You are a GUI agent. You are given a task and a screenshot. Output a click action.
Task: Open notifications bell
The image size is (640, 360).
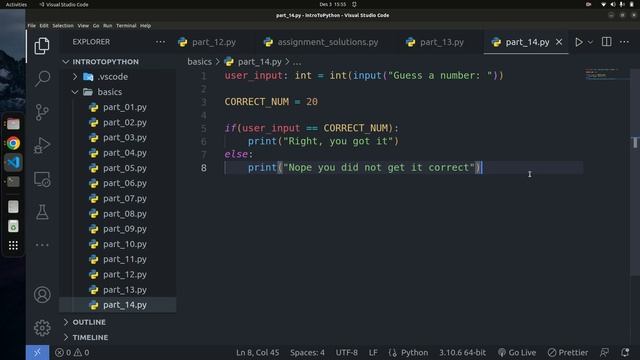pyautogui.click(x=625, y=352)
